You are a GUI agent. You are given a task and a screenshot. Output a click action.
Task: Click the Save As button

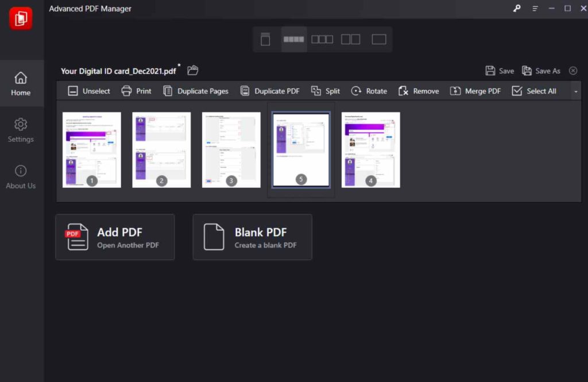(541, 71)
